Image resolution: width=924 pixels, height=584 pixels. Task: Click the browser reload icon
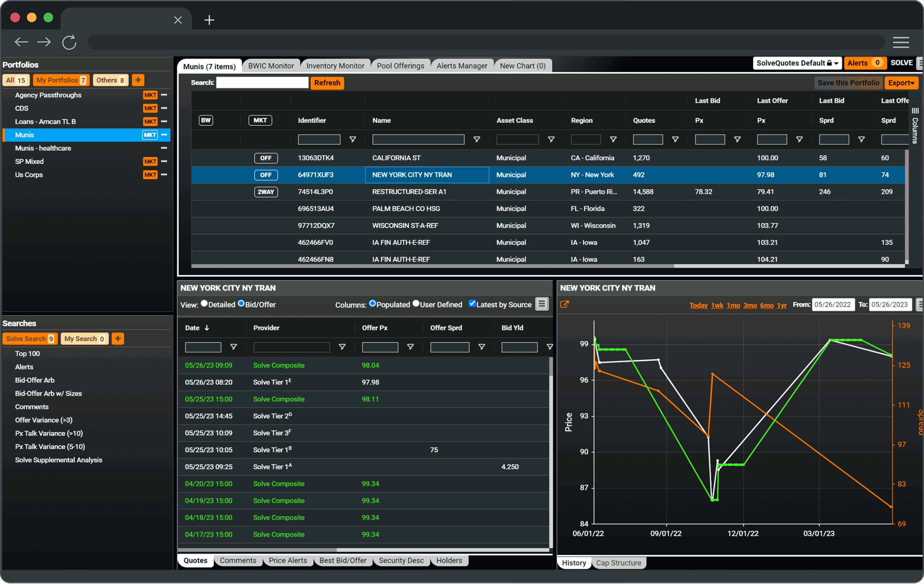click(x=69, y=42)
